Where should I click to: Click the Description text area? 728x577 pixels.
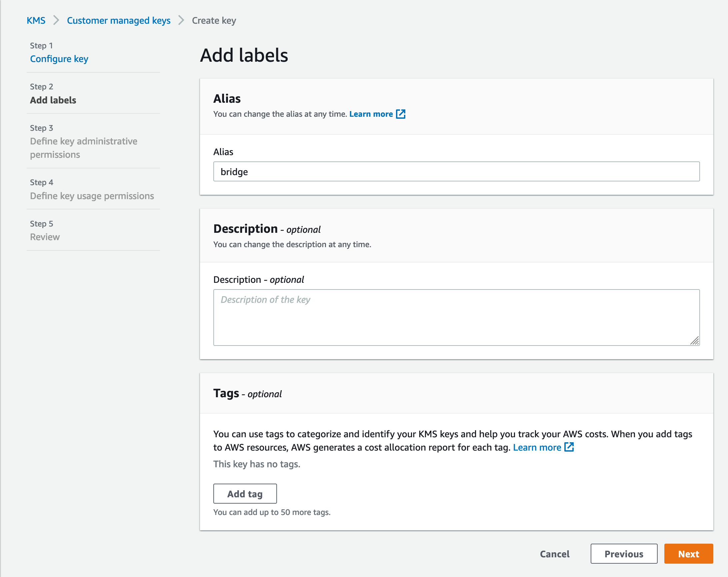(x=456, y=317)
